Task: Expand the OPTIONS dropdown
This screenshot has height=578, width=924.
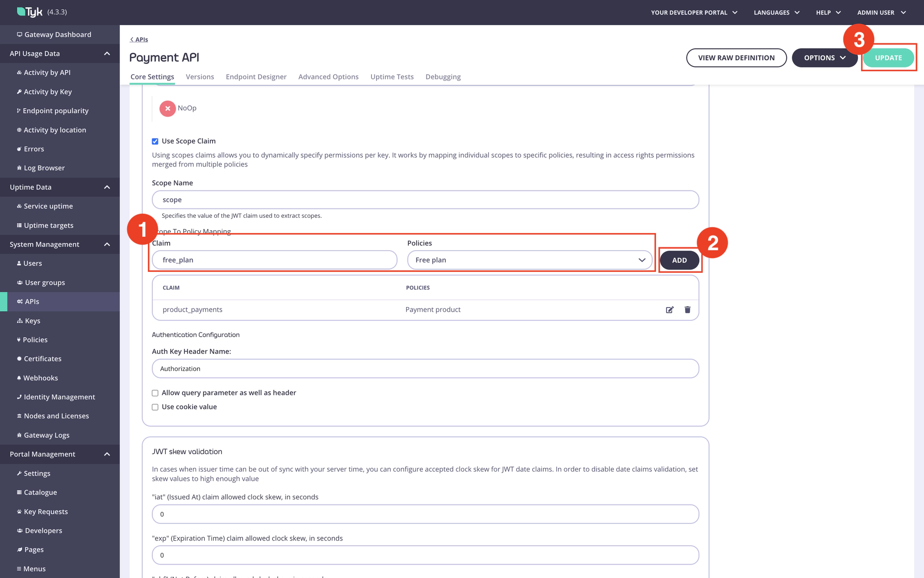Action: tap(824, 57)
